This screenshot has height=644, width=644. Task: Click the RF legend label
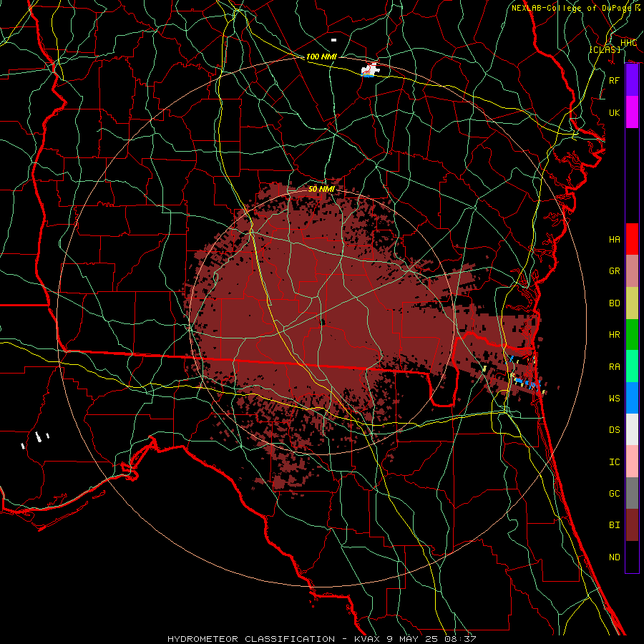pyautogui.click(x=614, y=80)
